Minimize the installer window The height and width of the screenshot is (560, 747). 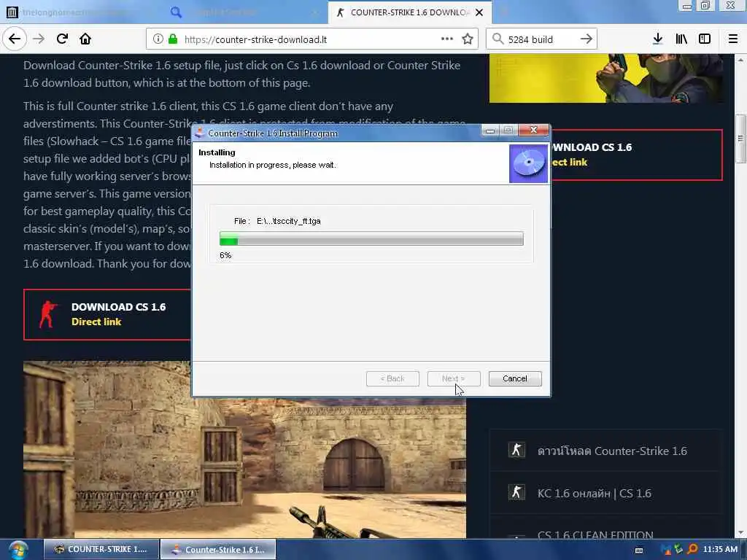click(490, 130)
